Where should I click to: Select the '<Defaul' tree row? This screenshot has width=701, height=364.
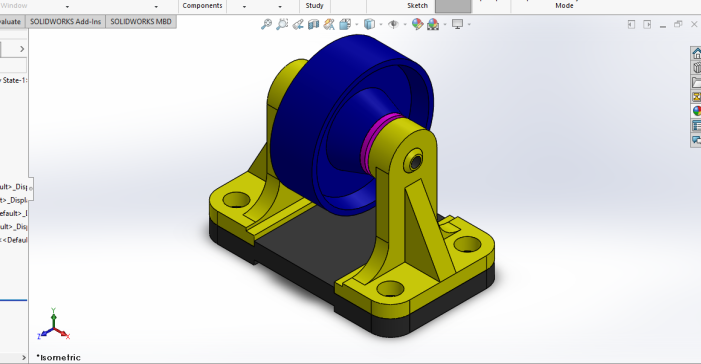pos(13,240)
